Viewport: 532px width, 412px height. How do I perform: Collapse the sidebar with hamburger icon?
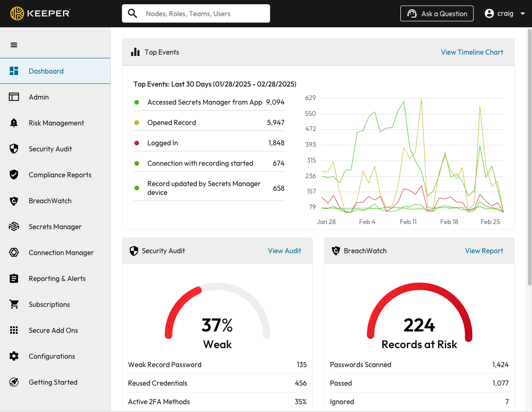tap(14, 45)
